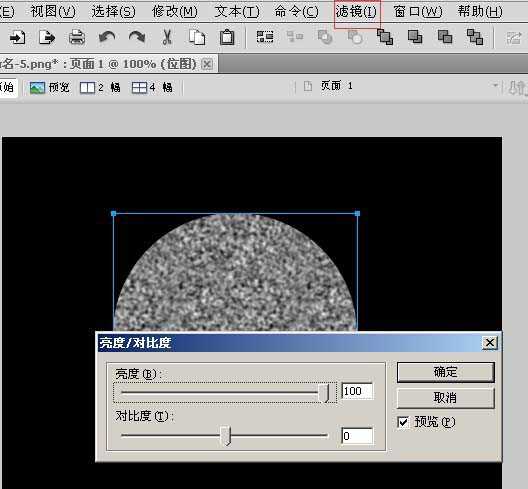Click the selection's top-right corner handle

pos(357,214)
